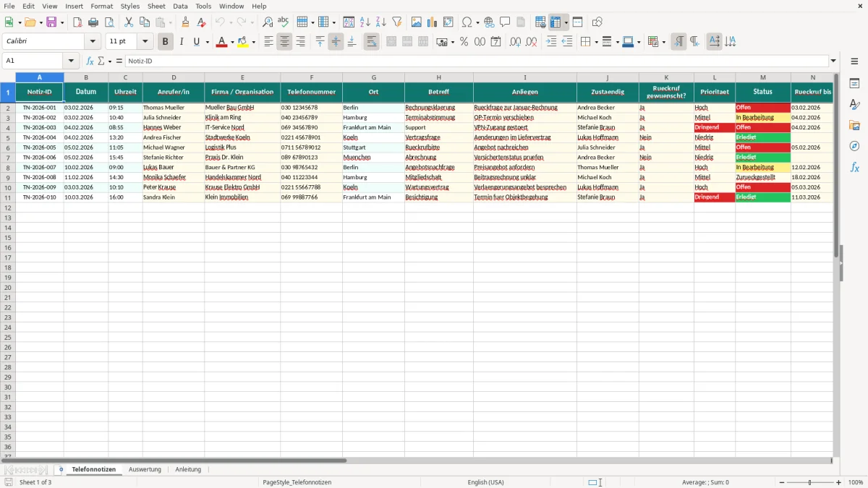This screenshot has width=868, height=488.
Task: Toggle Center Vertically alignment
Action: coord(336,42)
